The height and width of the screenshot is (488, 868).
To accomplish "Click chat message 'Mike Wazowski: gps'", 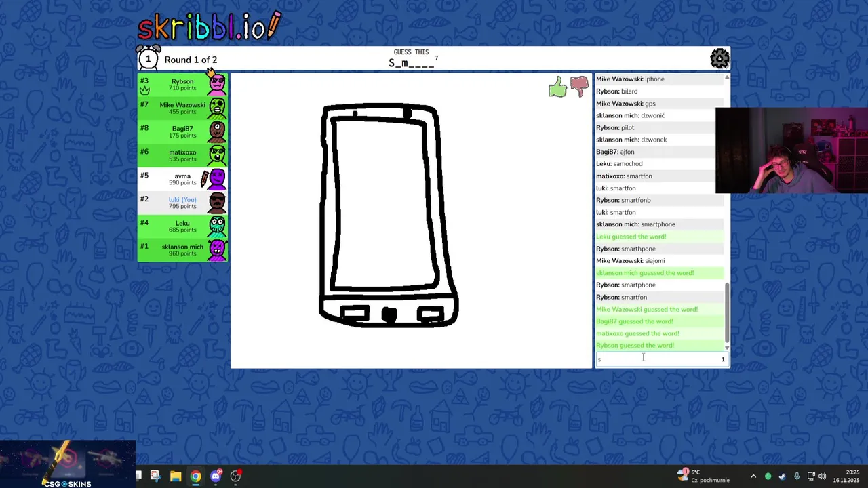I will click(x=625, y=104).
